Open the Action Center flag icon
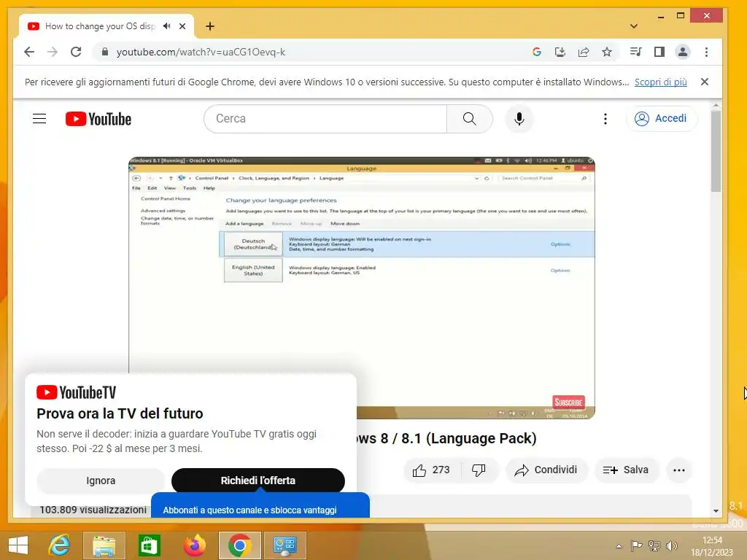This screenshot has height=560, width=747. pos(636,546)
